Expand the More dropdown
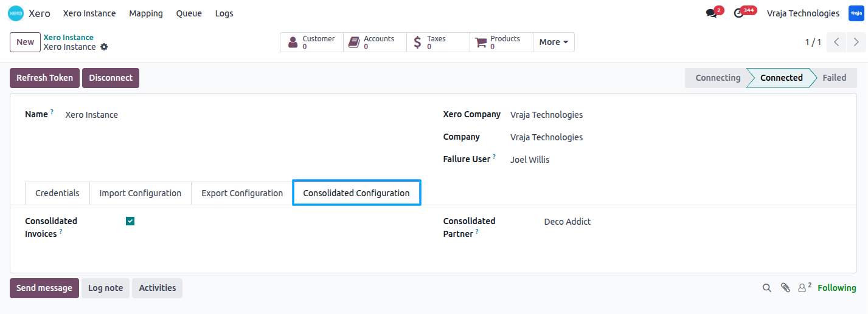868x314 pixels. 554,42
